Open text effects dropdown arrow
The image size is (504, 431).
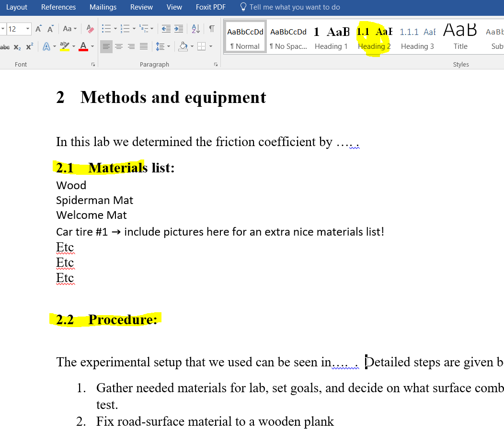[x=55, y=47]
